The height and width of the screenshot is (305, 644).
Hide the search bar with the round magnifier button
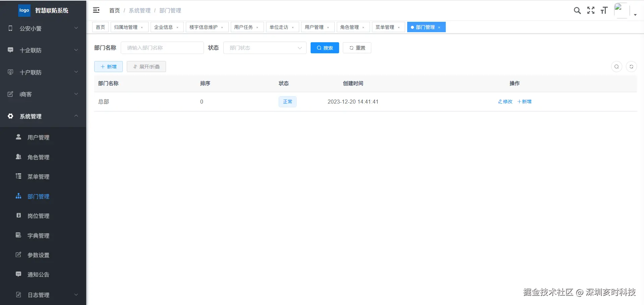coord(616,67)
